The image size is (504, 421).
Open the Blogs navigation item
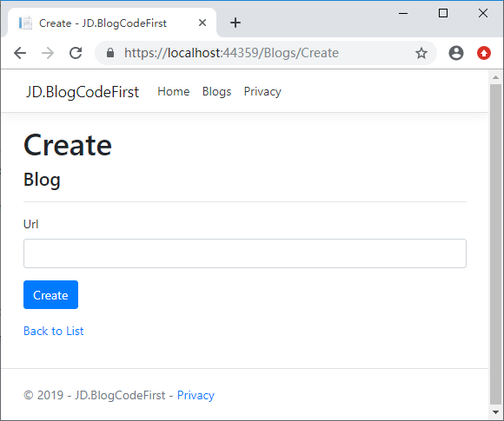coord(216,91)
